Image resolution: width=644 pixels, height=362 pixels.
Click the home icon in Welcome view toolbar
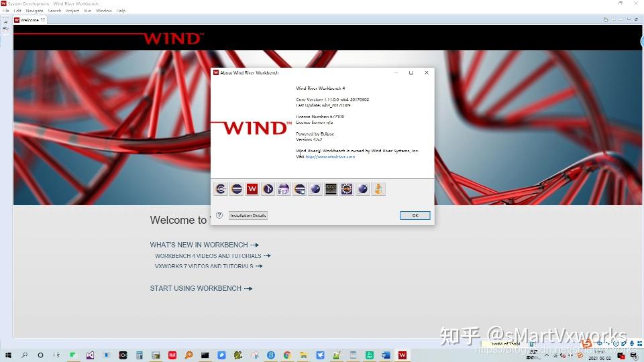(606, 19)
